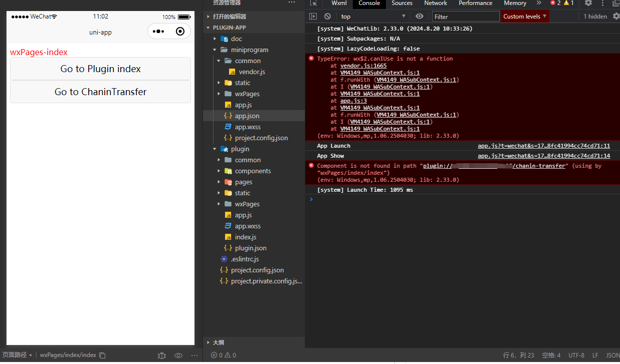Expand plugin components folder
Viewport: 620px width, 364px height.
point(219,171)
